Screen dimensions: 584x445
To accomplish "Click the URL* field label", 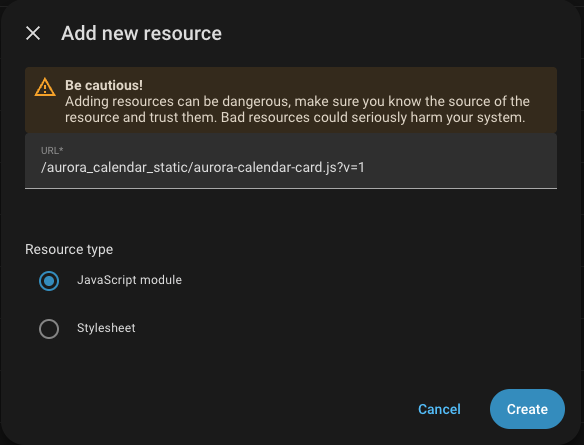I will pos(52,150).
